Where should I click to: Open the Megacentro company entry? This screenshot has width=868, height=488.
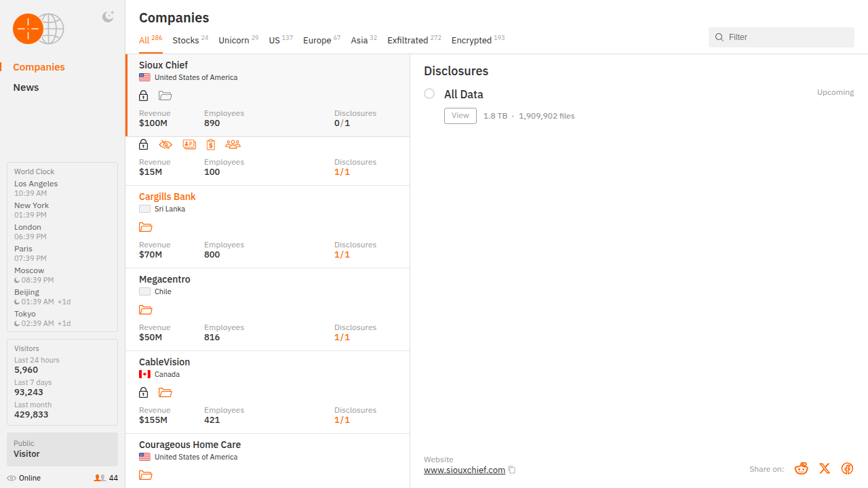tap(268, 310)
